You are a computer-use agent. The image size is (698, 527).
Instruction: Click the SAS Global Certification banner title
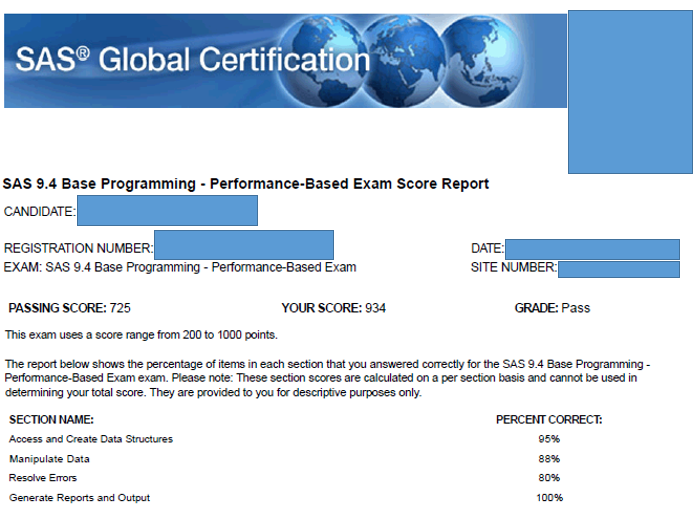click(x=193, y=60)
